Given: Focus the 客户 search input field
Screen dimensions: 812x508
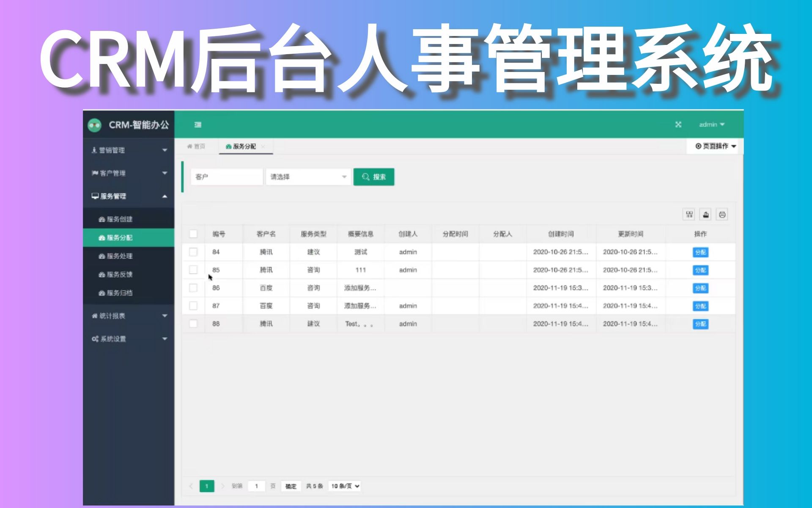Looking at the screenshot, I should pos(227,177).
